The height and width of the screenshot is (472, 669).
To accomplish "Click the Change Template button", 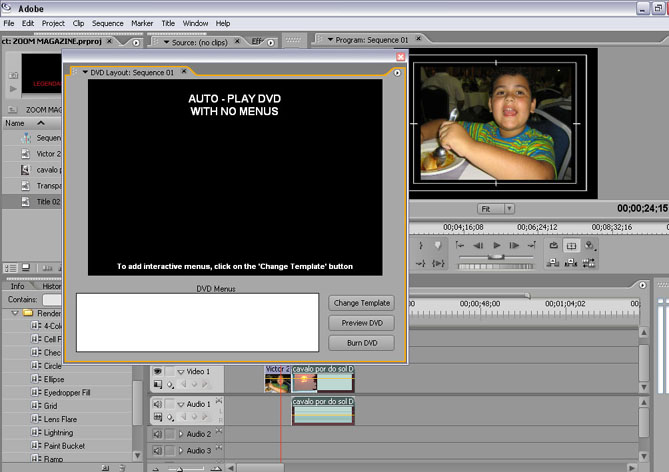I will (x=362, y=303).
